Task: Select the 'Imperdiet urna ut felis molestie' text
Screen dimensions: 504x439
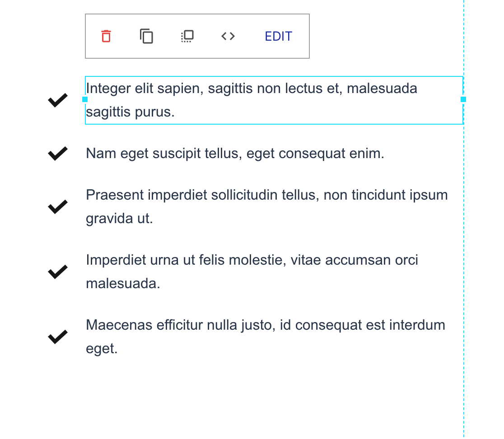Action: [x=252, y=271]
